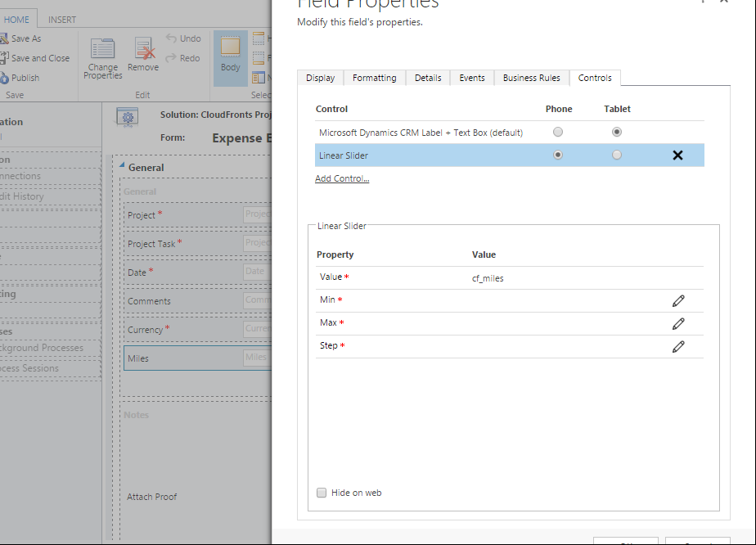The width and height of the screenshot is (756, 545).
Task: Open the INSERT ribbon tab
Action: pyautogui.click(x=62, y=19)
